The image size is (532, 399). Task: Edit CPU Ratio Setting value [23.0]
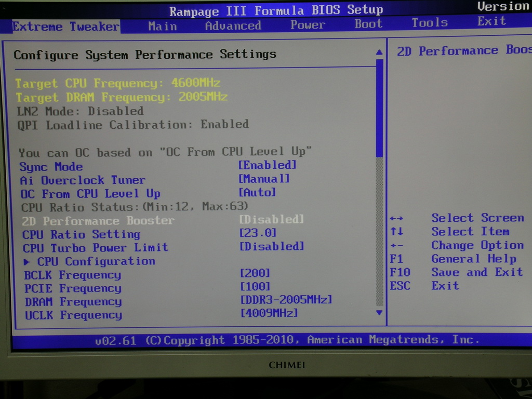258,233
